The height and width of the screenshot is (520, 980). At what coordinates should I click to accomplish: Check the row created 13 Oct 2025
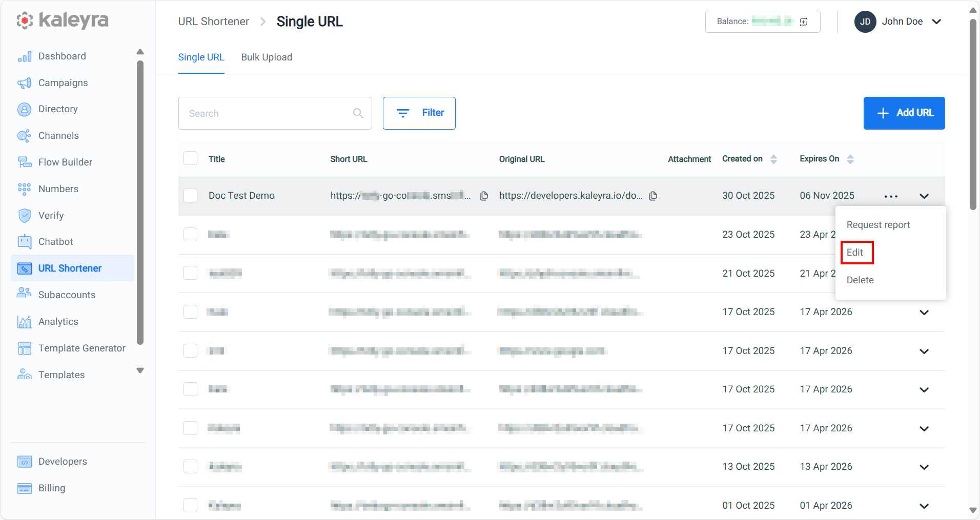(x=191, y=466)
